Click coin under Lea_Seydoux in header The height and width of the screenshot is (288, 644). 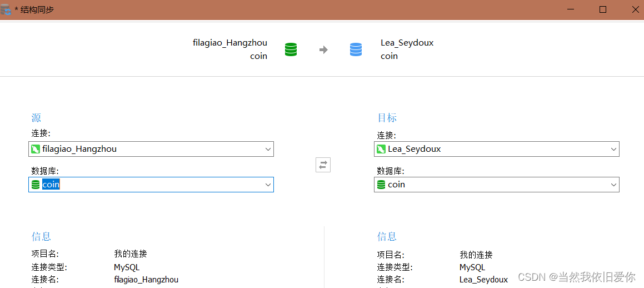point(390,56)
